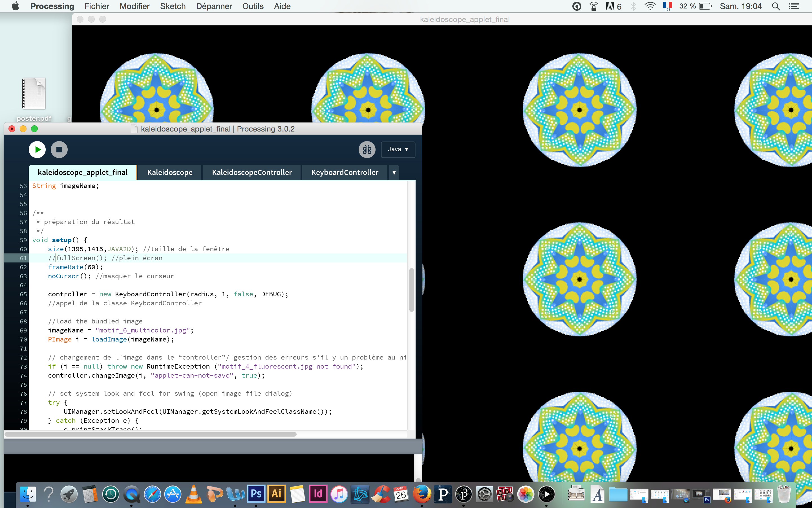This screenshot has width=812, height=508.
Task: Open the Outils menu
Action: (x=253, y=6)
